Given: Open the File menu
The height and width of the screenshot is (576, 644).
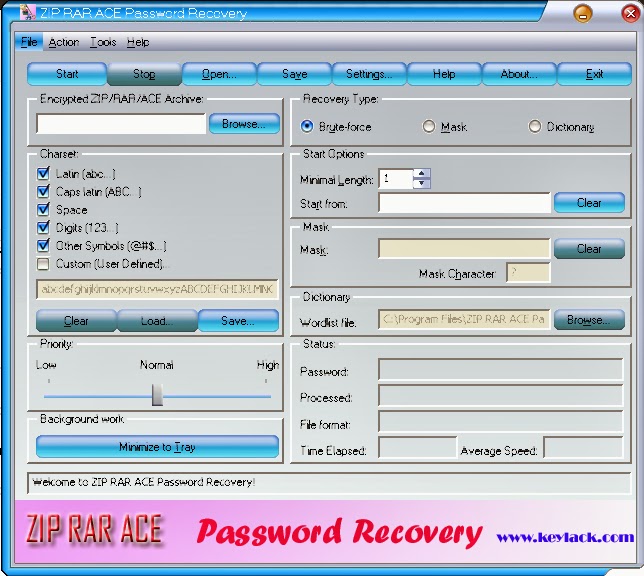Looking at the screenshot, I should 29,42.
